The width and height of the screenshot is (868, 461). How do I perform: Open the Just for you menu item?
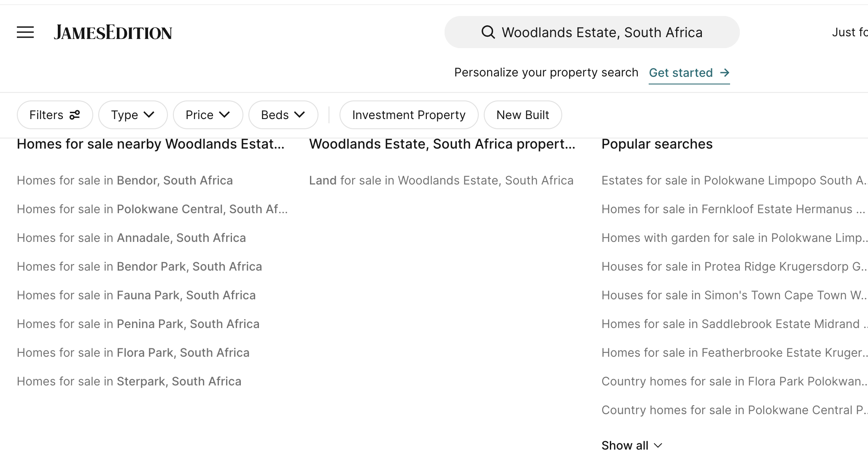(849, 32)
